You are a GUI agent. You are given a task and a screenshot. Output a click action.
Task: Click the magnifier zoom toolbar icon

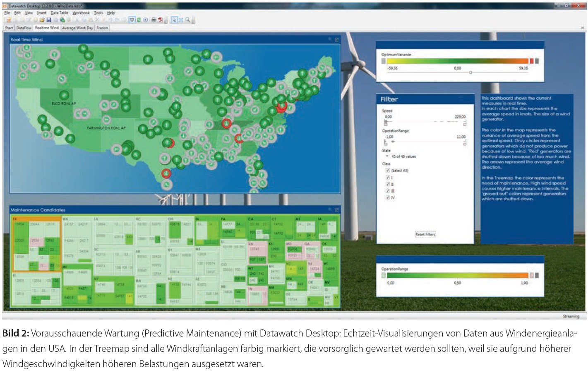tap(187, 20)
